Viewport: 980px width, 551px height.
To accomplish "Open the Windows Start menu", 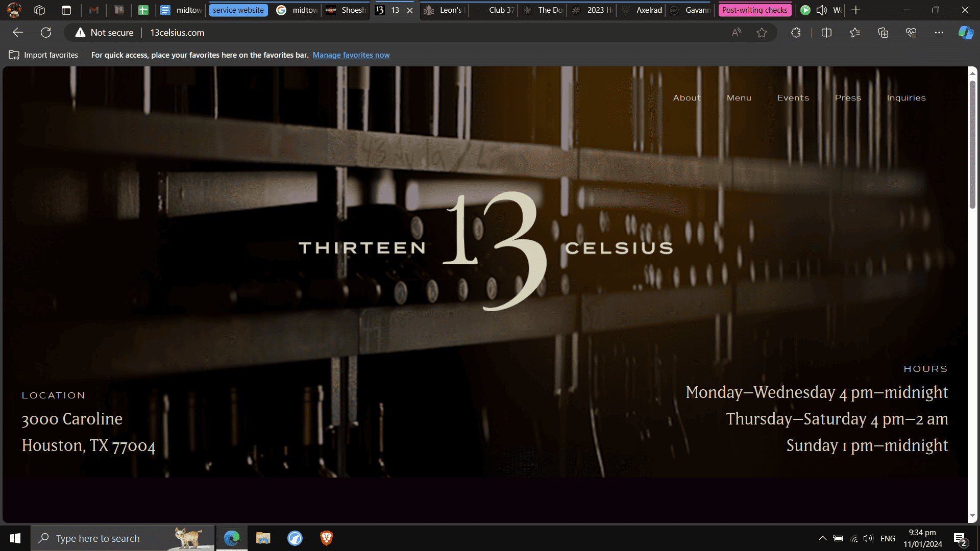I will click(15, 538).
